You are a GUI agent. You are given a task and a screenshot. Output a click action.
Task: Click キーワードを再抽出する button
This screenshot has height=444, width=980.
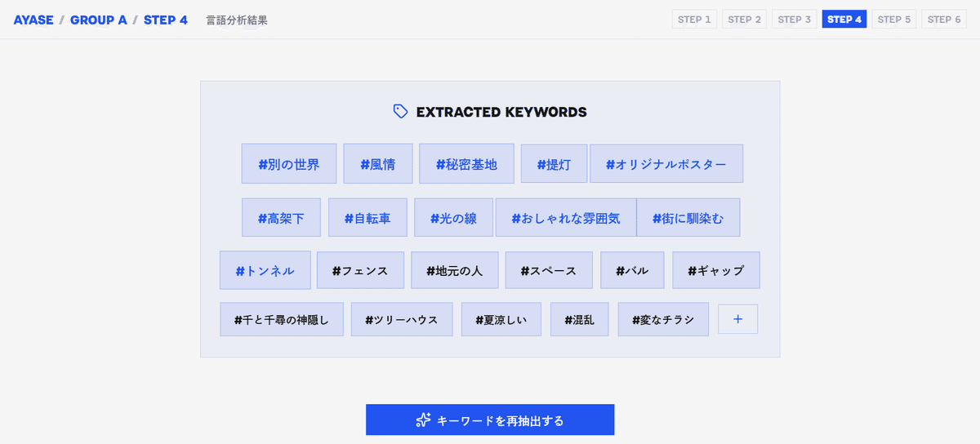[x=490, y=420]
